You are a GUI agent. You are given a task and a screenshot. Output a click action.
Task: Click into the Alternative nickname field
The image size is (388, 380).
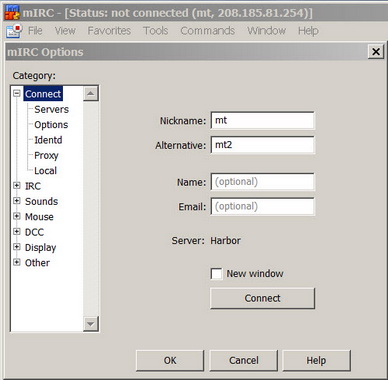(x=262, y=145)
